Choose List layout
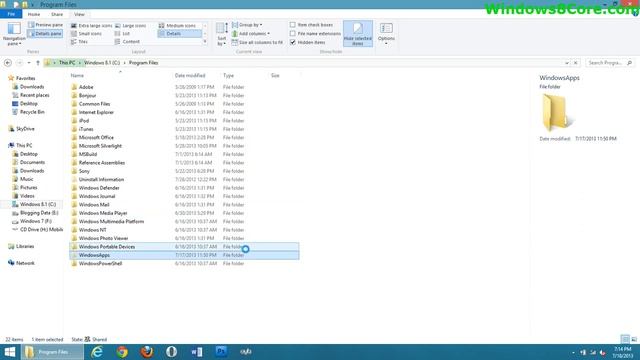 coord(122,33)
